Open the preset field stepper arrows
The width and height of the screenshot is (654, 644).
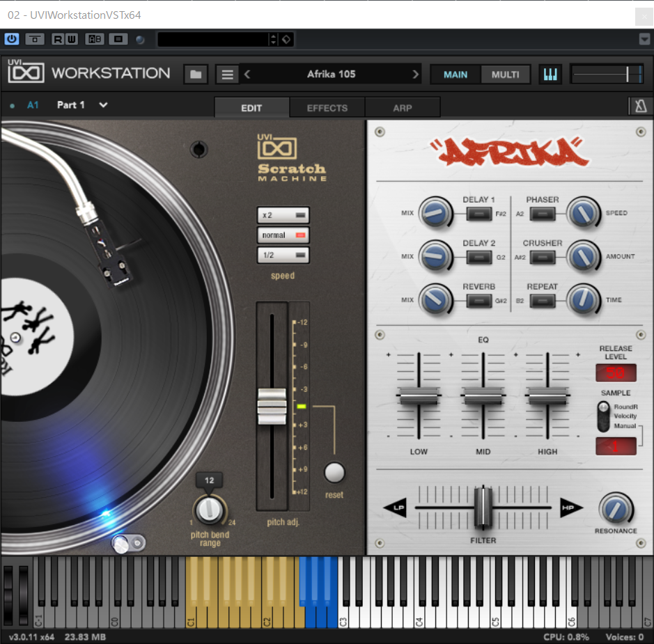(x=273, y=39)
